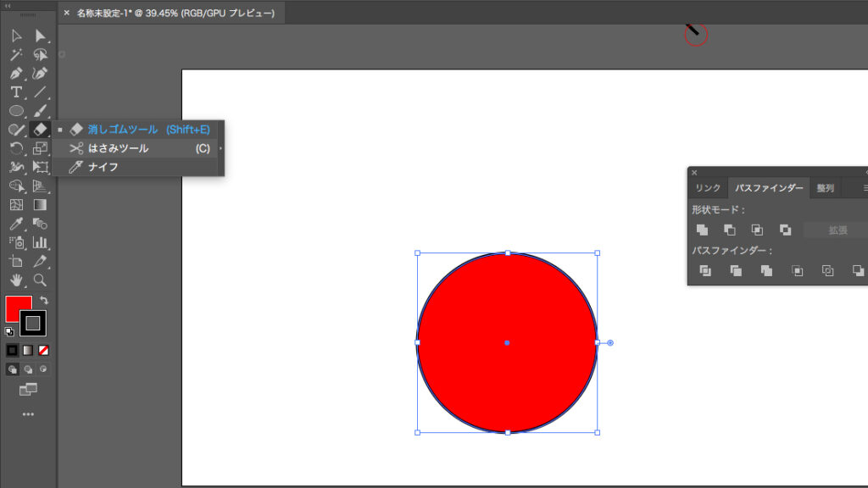
Task: Select the Pen tool
Action: point(16,74)
